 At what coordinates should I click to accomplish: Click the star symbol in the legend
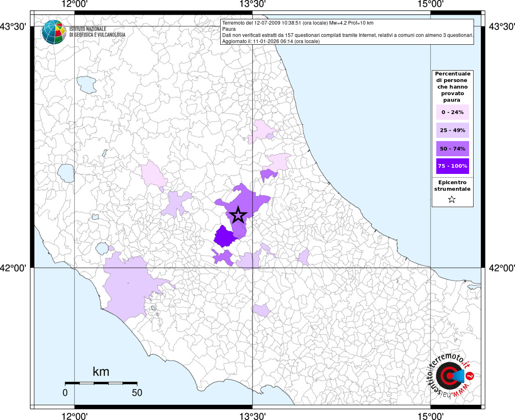point(452,200)
